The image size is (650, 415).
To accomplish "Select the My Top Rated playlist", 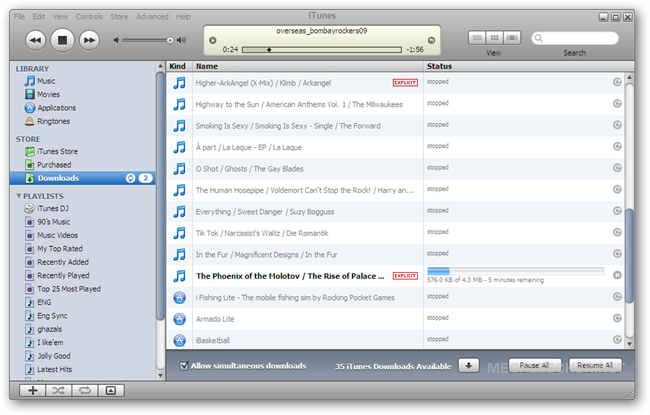I will [x=60, y=249].
